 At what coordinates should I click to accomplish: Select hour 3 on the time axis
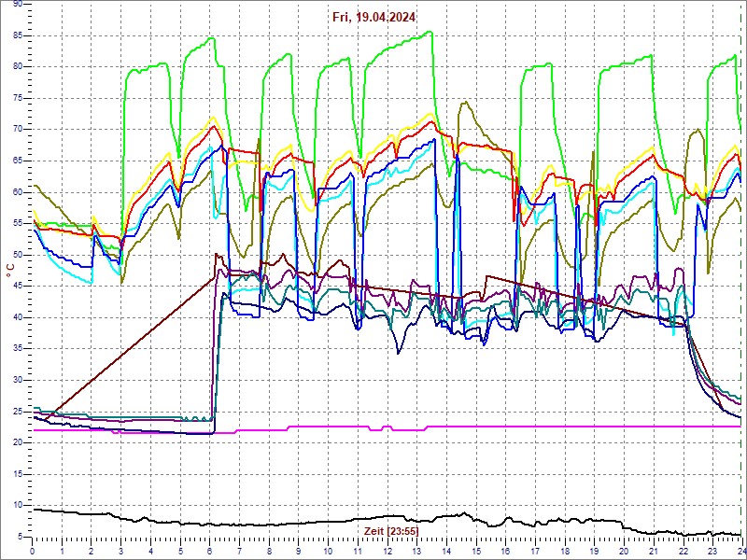pos(120,550)
